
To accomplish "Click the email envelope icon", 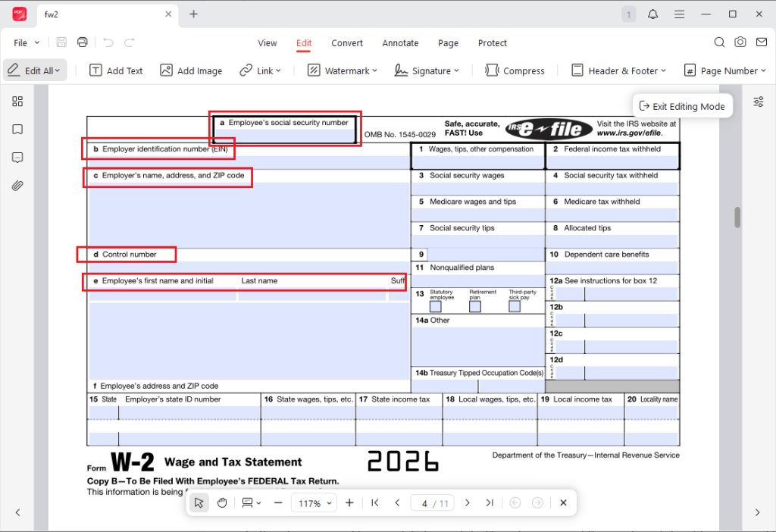I will pyautogui.click(x=762, y=42).
